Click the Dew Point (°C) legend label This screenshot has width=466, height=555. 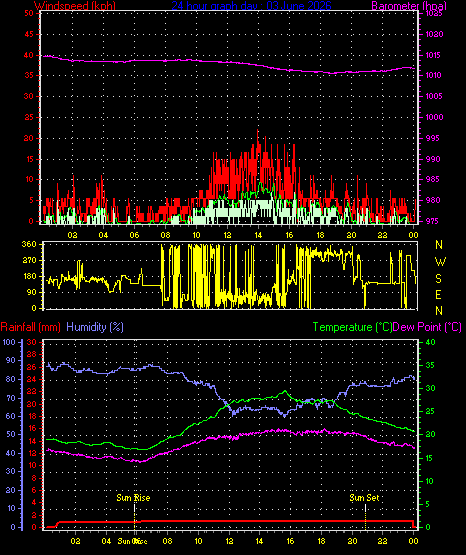427,327
